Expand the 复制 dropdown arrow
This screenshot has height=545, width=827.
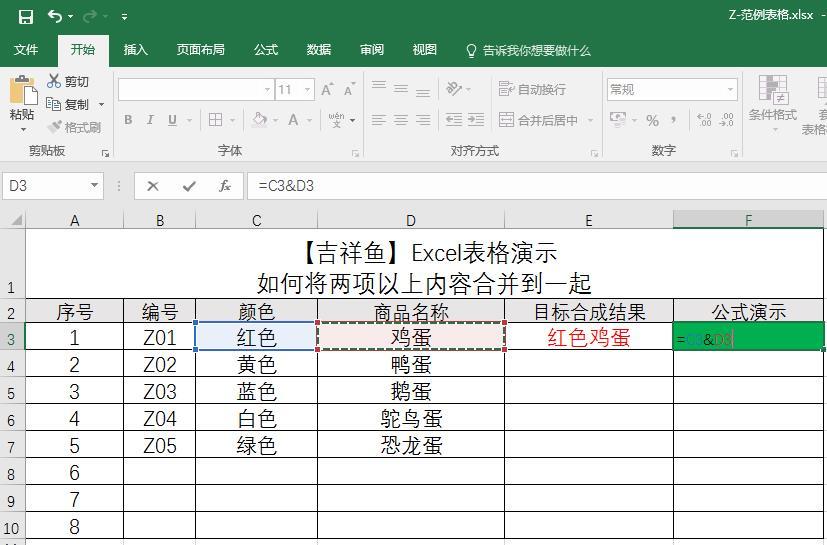(101, 105)
